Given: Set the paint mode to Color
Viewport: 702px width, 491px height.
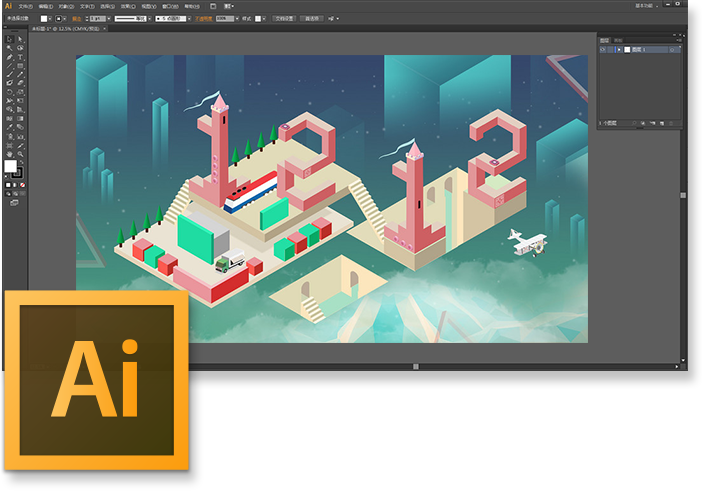Looking at the screenshot, I should [8, 185].
